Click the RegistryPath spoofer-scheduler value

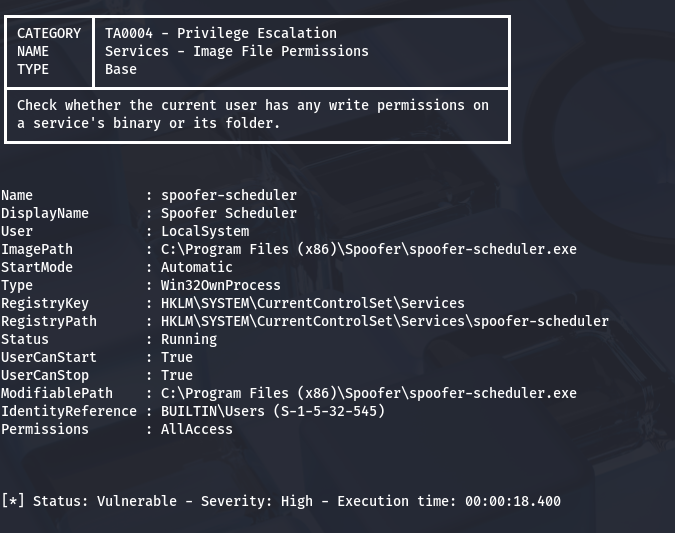[x=384, y=321]
